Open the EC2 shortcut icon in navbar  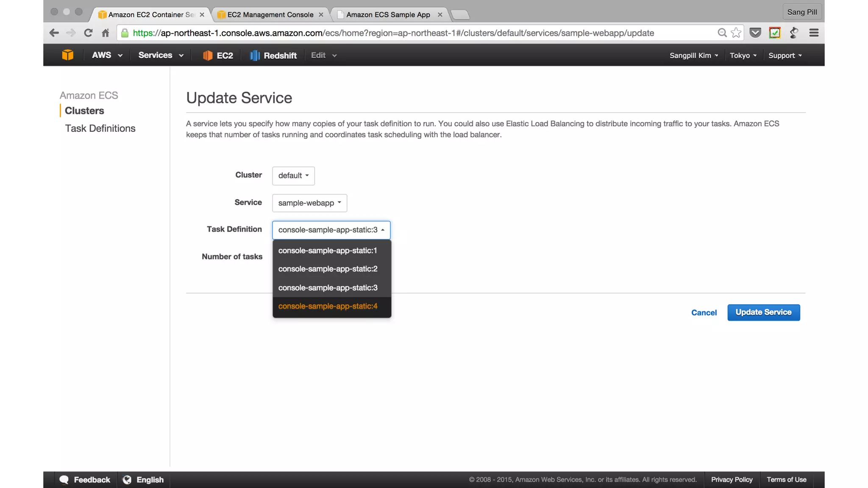click(207, 55)
